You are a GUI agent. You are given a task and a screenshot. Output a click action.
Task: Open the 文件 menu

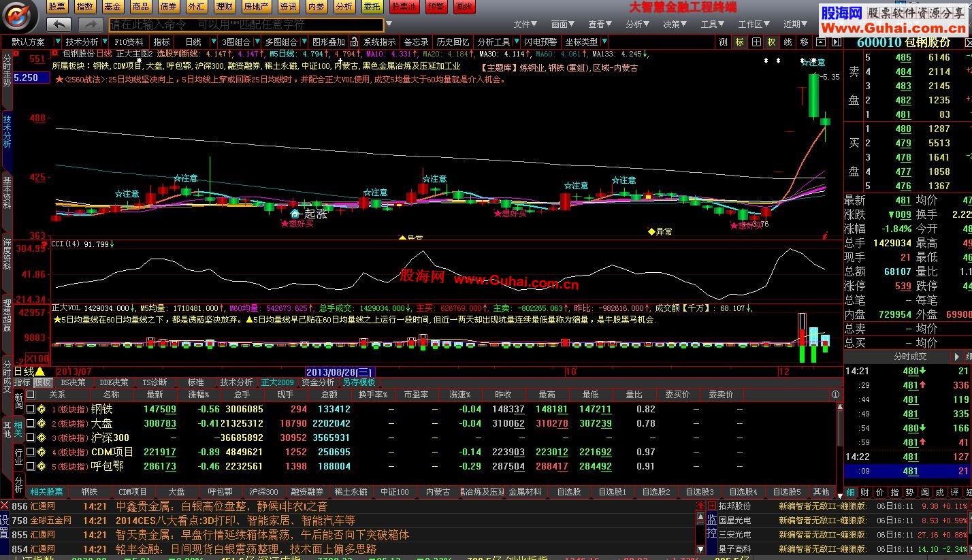(x=525, y=24)
